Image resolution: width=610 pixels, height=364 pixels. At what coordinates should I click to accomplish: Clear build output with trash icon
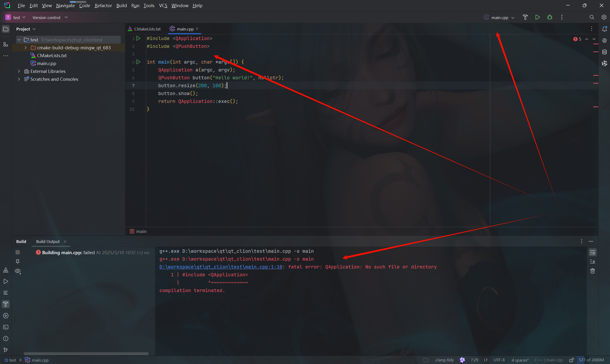click(592, 271)
